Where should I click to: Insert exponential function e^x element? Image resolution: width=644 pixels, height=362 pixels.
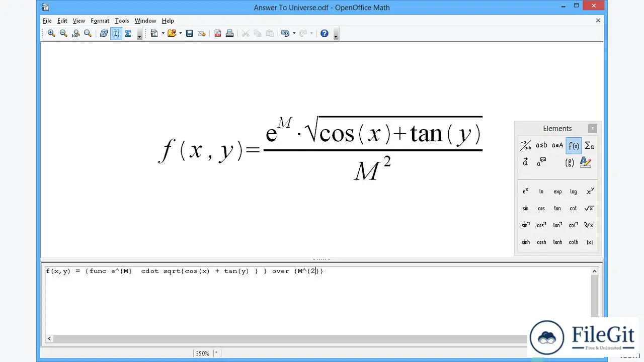coord(526,192)
